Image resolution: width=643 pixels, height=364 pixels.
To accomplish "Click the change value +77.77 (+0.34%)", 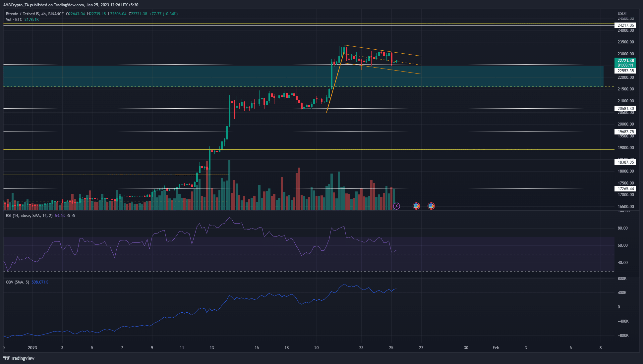I will pyautogui.click(x=163, y=14).
